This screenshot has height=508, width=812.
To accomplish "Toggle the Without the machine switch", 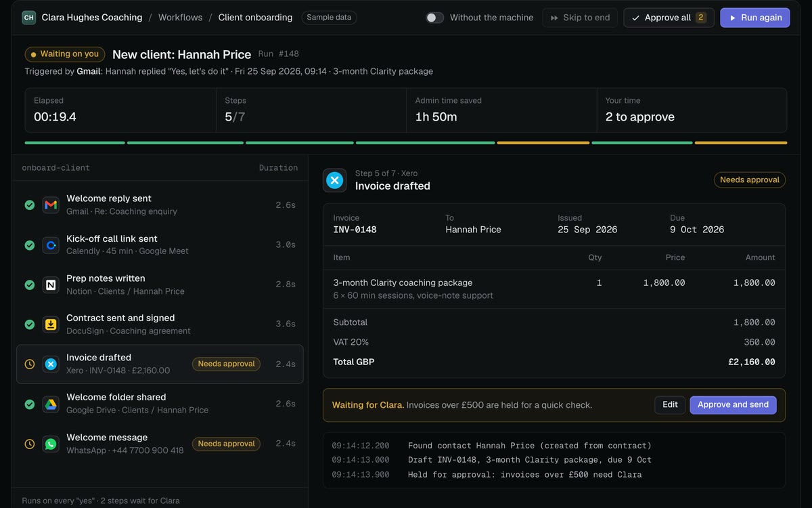I will pyautogui.click(x=434, y=18).
